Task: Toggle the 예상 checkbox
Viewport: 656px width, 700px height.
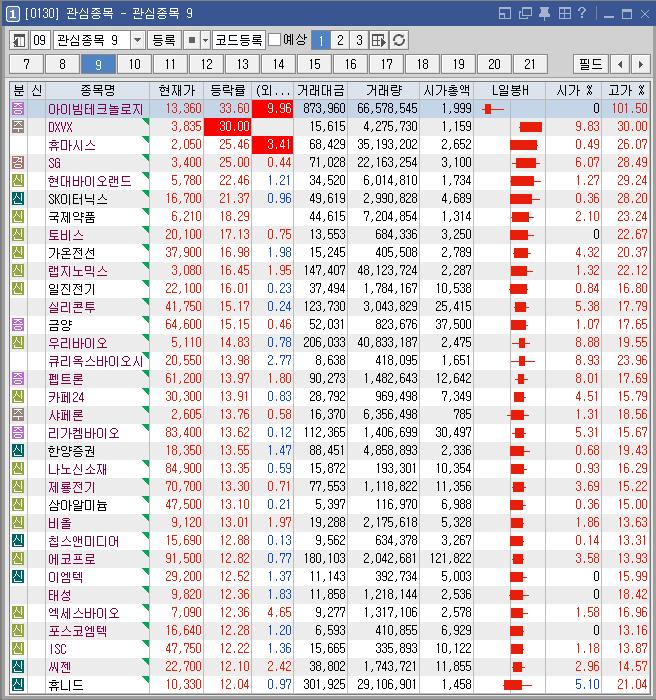Action: click(x=274, y=40)
